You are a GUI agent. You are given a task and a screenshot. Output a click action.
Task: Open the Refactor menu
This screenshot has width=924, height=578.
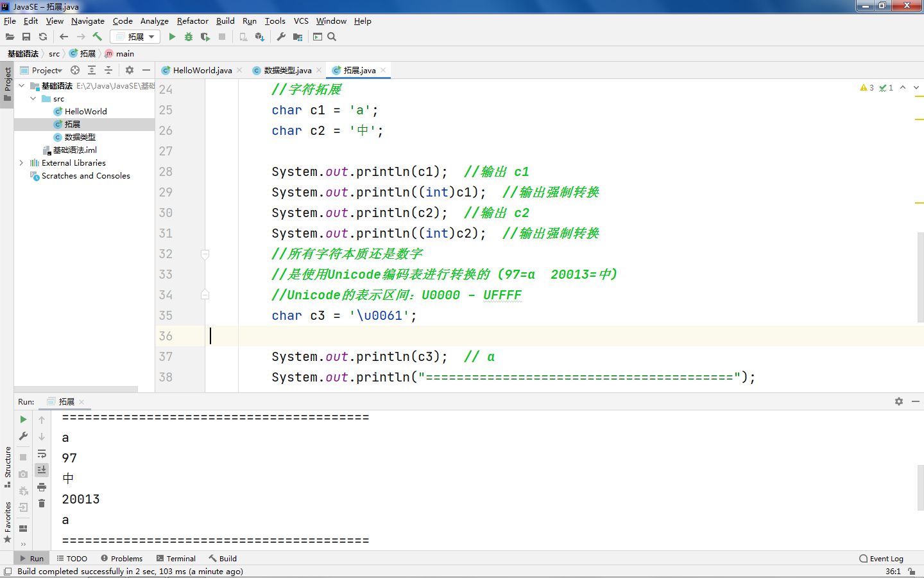[193, 21]
